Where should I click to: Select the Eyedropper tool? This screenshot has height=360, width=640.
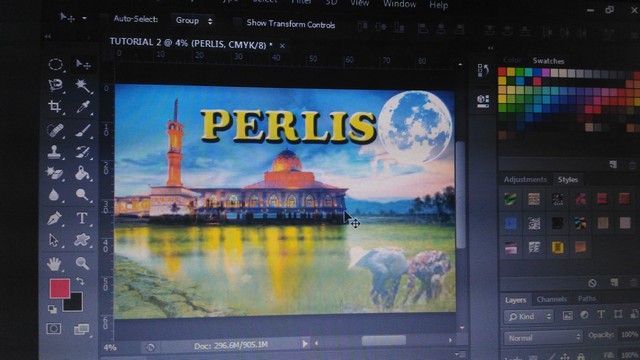coord(83,107)
